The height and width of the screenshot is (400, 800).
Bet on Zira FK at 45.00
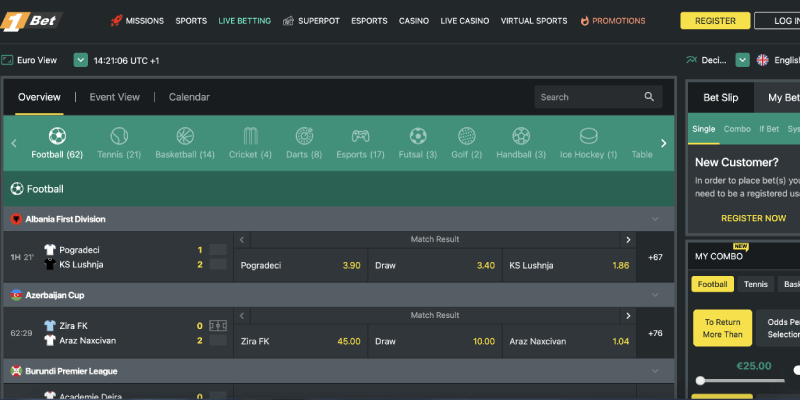pos(301,341)
